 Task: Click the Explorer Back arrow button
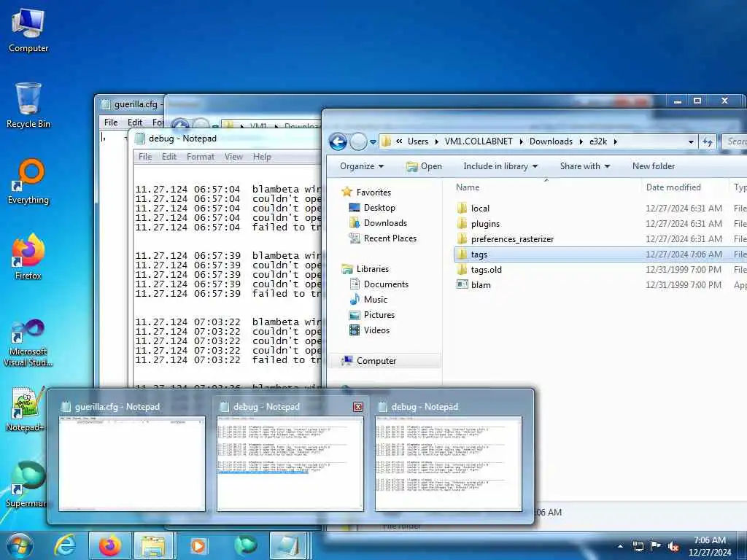[x=338, y=141]
